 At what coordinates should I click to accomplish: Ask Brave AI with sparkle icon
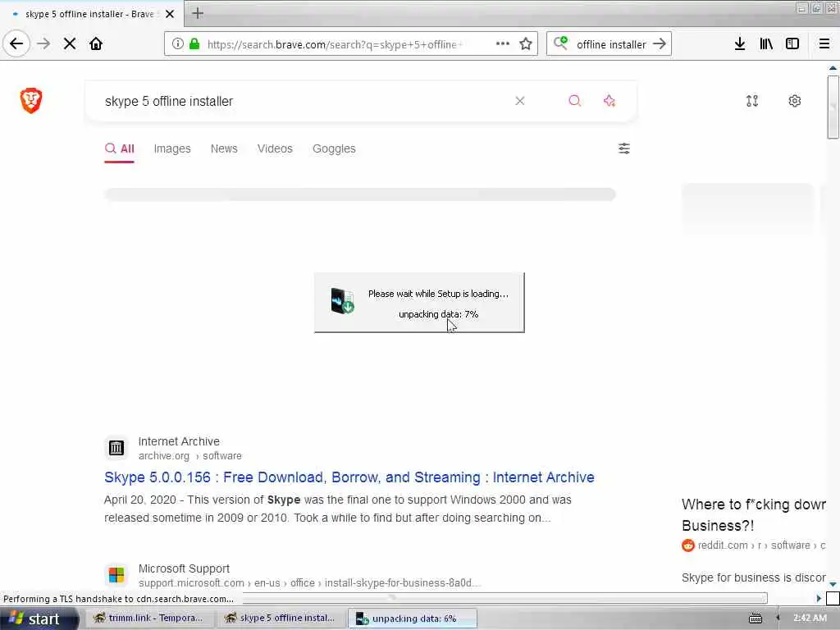(609, 101)
